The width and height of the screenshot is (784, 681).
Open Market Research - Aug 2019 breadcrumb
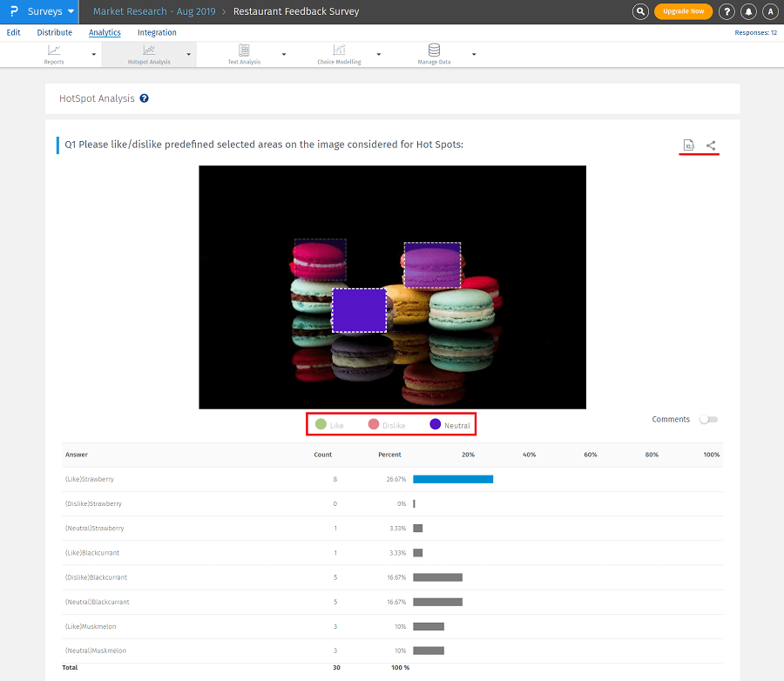(154, 11)
